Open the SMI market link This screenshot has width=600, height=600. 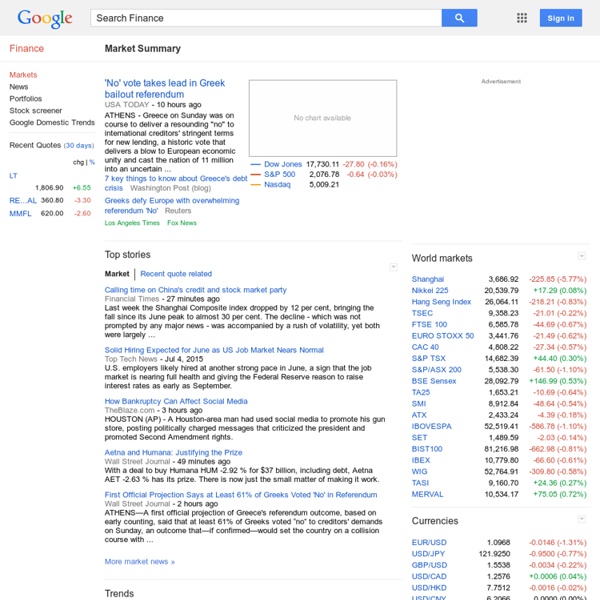coord(419,404)
